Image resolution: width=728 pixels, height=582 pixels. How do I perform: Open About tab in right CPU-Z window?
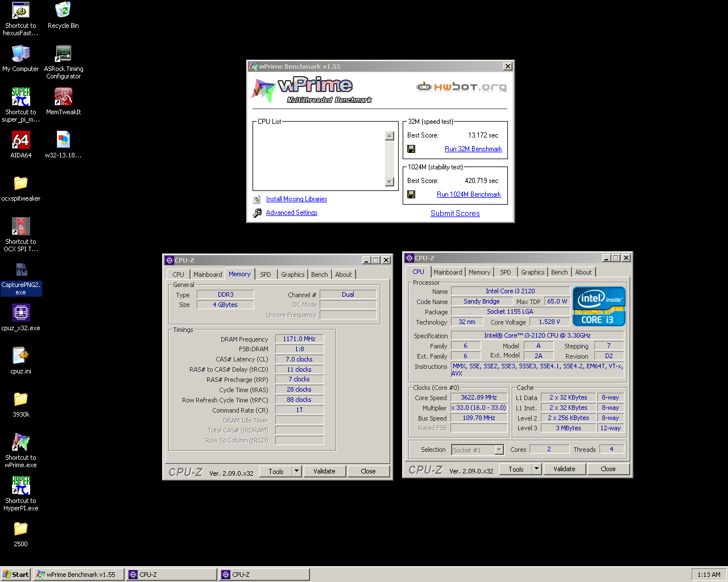tap(584, 272)
